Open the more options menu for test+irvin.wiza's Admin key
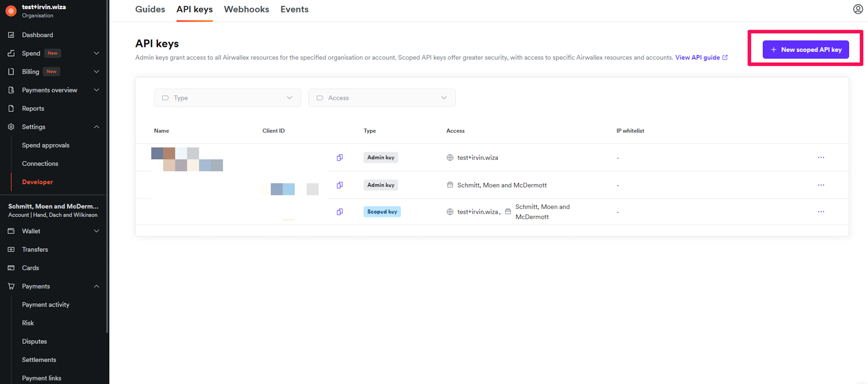 coord(821,157)
